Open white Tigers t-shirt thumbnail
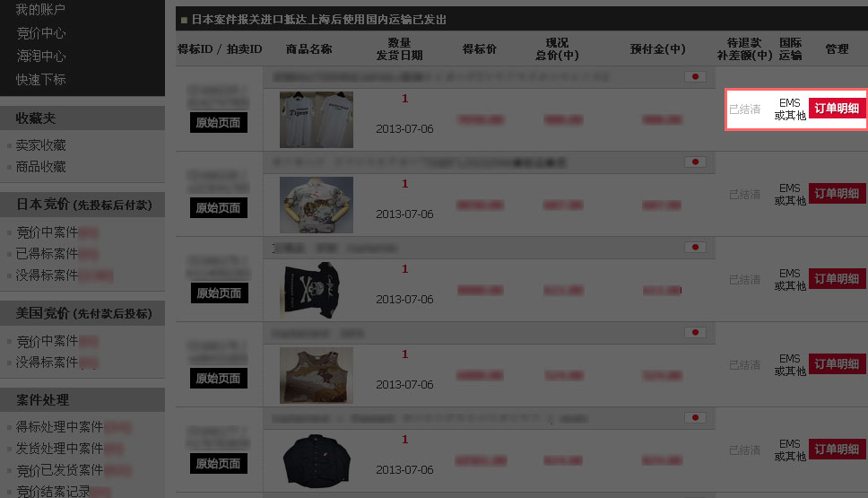 [317, 119]
